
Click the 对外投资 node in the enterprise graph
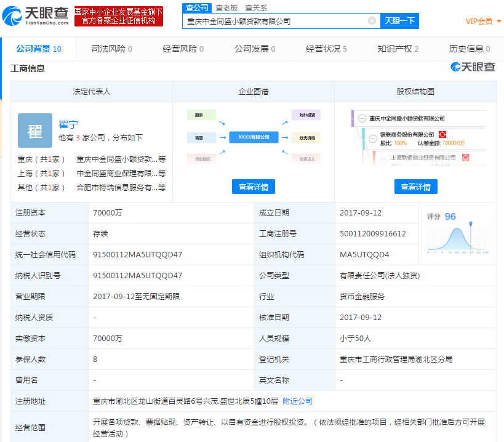click(x=306, y=115)
